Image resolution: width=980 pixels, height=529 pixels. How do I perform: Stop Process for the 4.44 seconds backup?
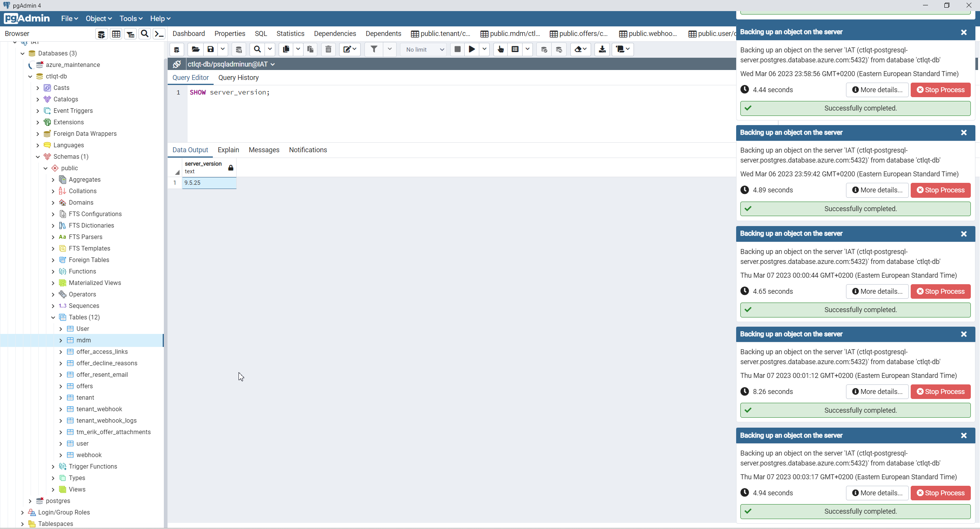coord(940,90)
